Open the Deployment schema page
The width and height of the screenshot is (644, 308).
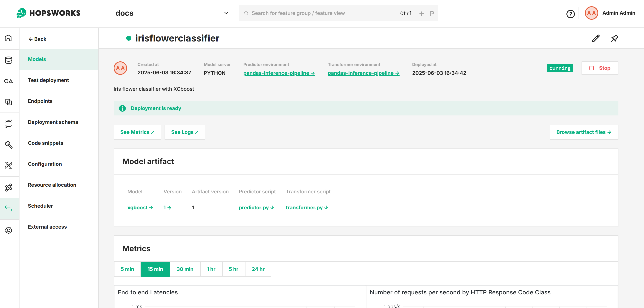click(x=53, y=122)
